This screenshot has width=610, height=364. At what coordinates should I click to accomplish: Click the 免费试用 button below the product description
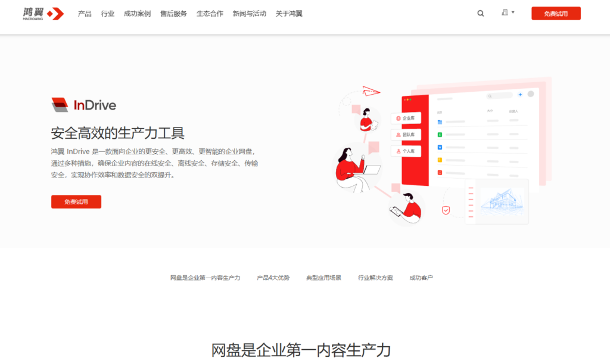[x=76, y=201]
